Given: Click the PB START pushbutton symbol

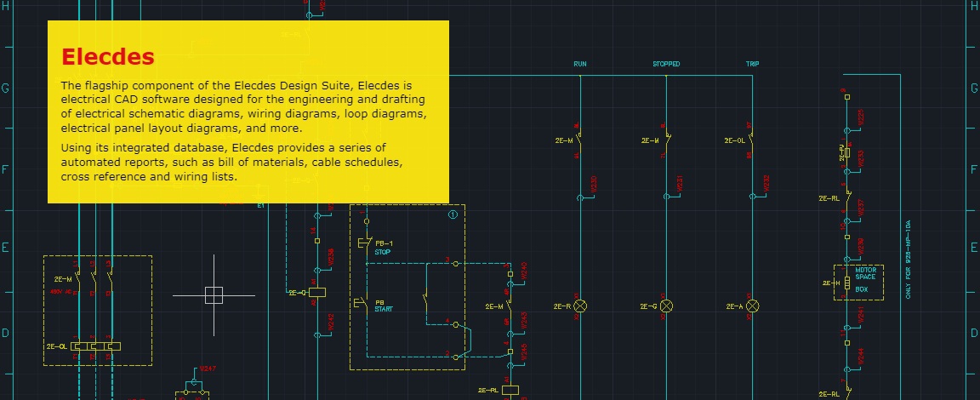Looking at the screenshot, I should [x=361, y=304].
